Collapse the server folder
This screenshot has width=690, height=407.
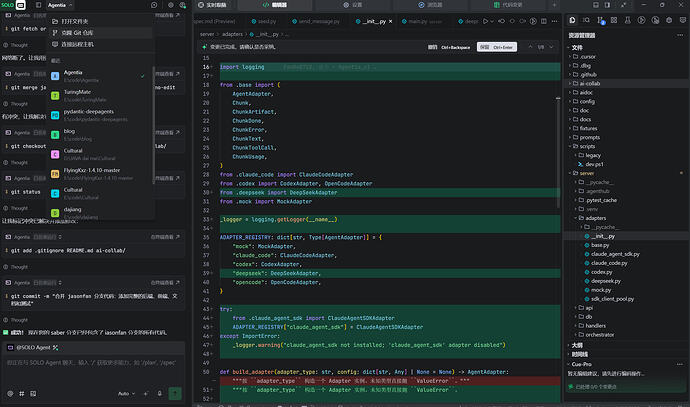[x=627, y=173]
